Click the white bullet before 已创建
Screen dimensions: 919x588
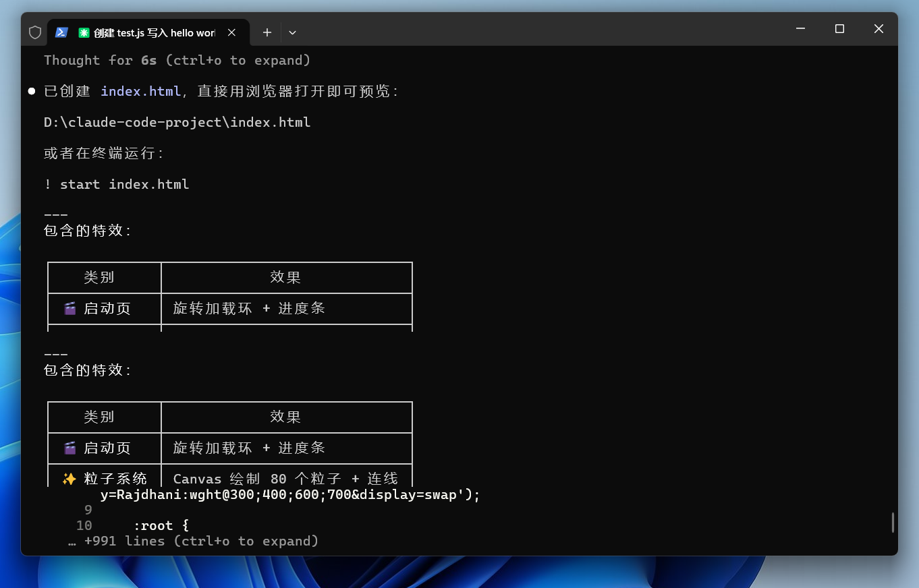(32, 91)
